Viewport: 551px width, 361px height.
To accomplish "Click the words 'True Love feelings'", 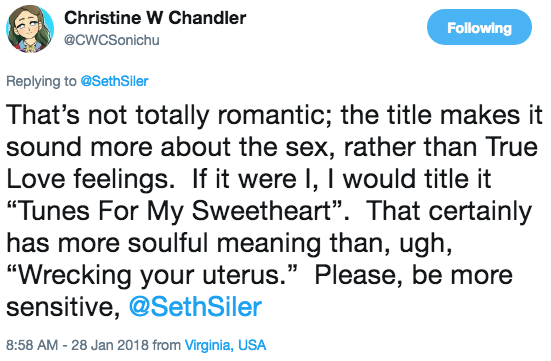I will point(271,163).
